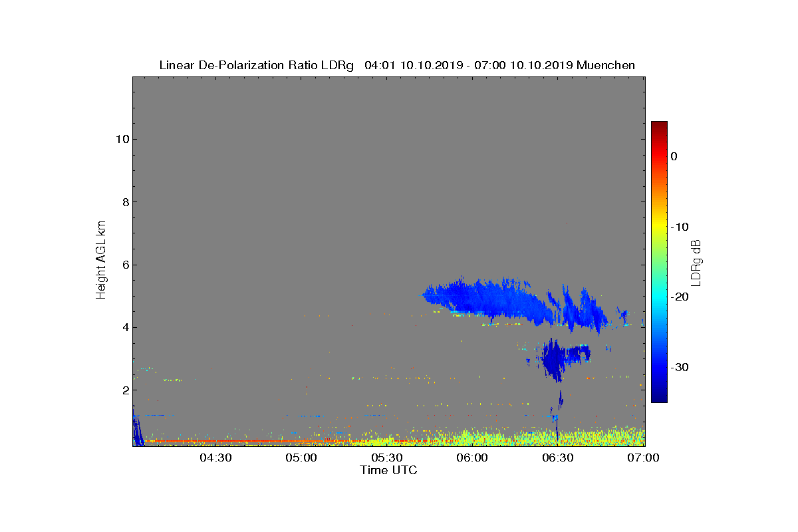Click the 06:00 time tick label
798x532 pixels.
click(473, 458)
